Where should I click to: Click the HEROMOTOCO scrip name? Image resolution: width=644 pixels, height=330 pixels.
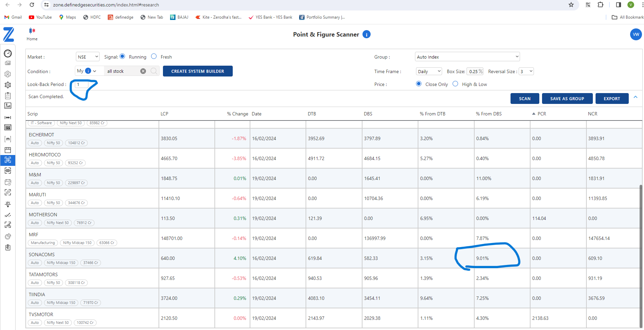[x=45, y=155]
